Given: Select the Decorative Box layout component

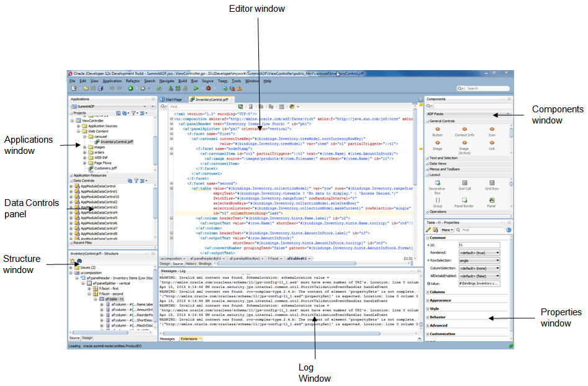Looking at the screenshot, I should (x=437, y=187).
